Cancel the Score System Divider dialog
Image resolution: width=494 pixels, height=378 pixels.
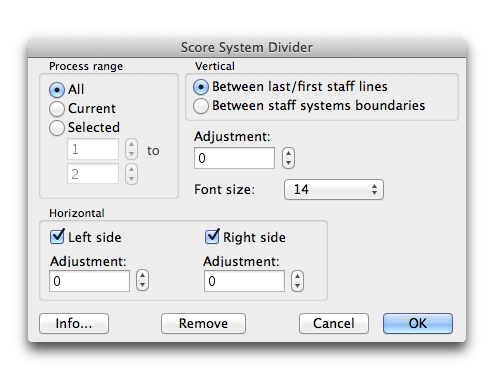pos(334,323)
